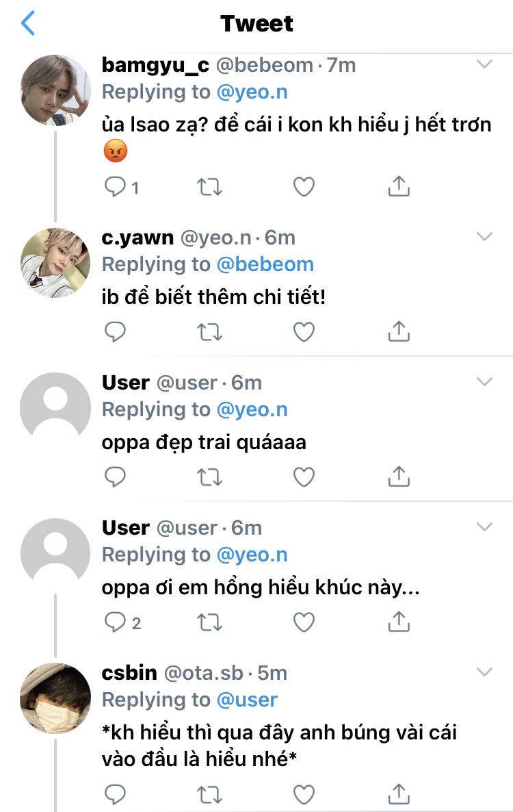Click @user mention in csbin's reply
This screenshot has width=513, height=812.
(x=247, y=700)
